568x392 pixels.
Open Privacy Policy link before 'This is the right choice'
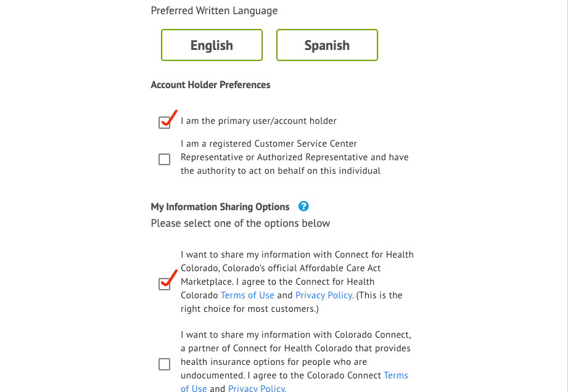(x=324, y=295)
